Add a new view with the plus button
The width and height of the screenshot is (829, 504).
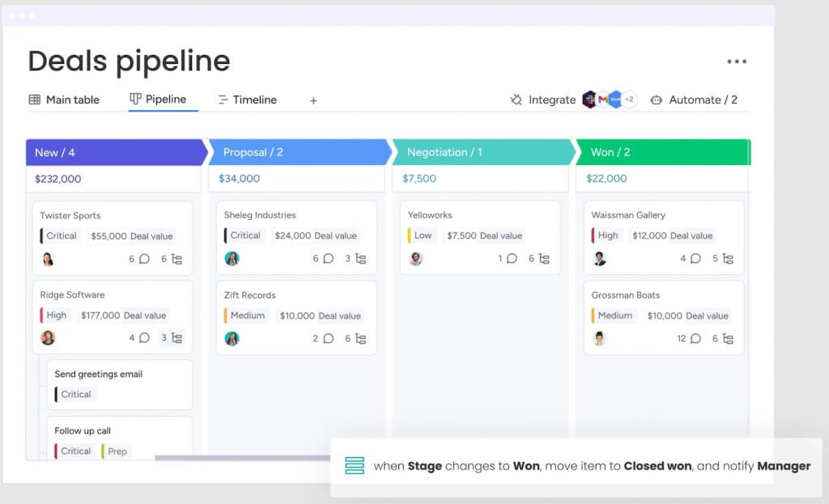click(313, 100)
